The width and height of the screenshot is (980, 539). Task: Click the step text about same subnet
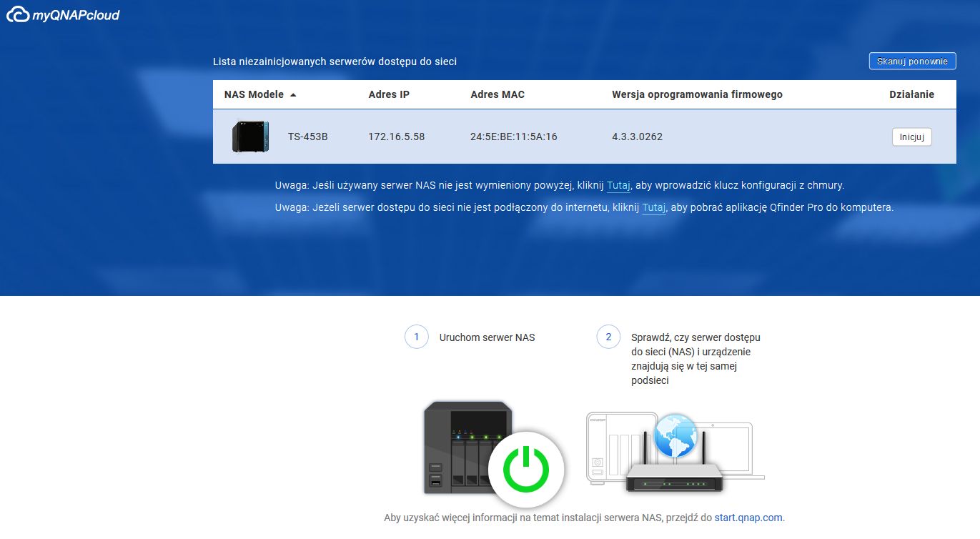click(696, 359)
